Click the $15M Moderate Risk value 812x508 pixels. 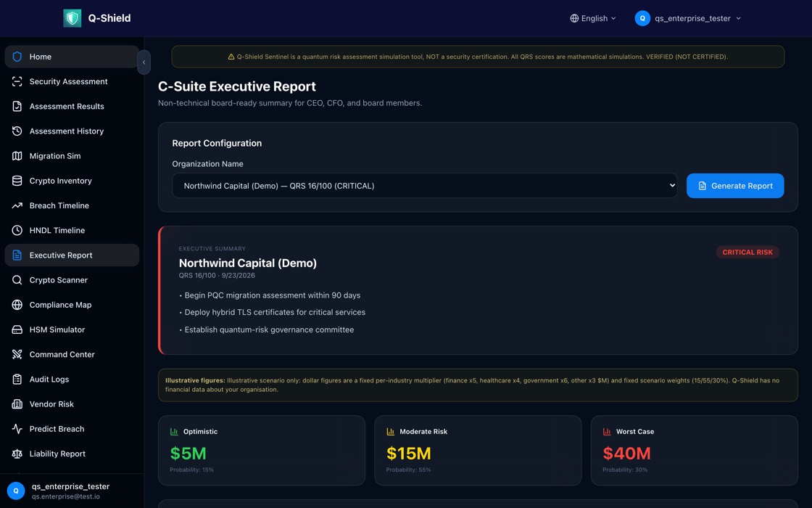click(409, 454)
